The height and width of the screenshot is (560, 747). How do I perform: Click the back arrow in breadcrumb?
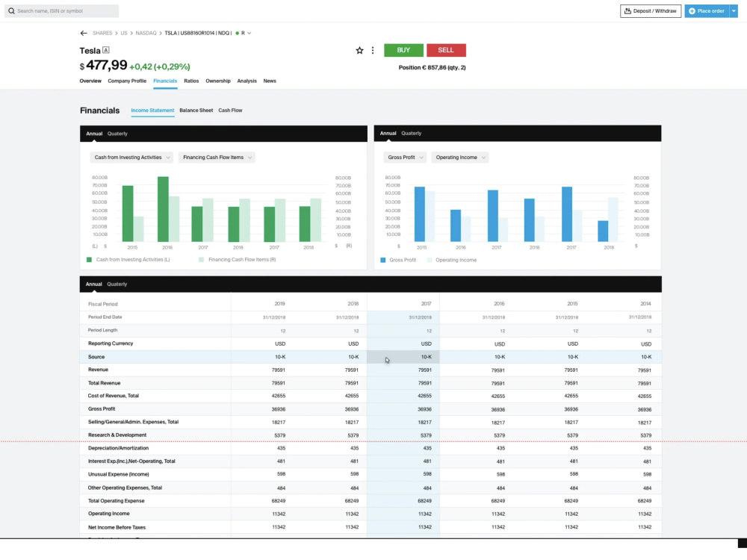(84, 34)
